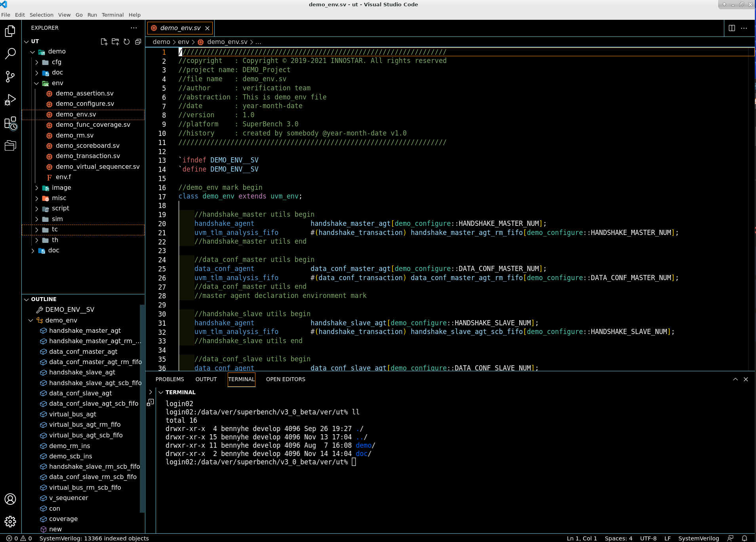Switch to the PROBLEMS tab

(x=169, y=379)
